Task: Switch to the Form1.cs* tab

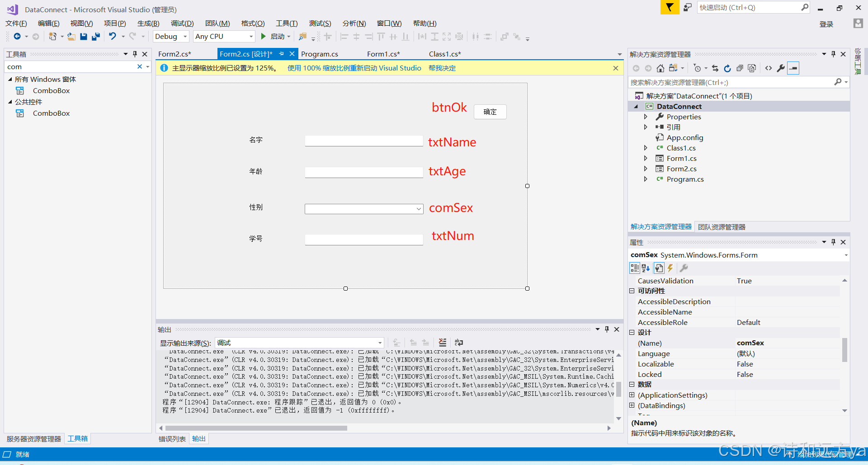Action: coord(383,54)
